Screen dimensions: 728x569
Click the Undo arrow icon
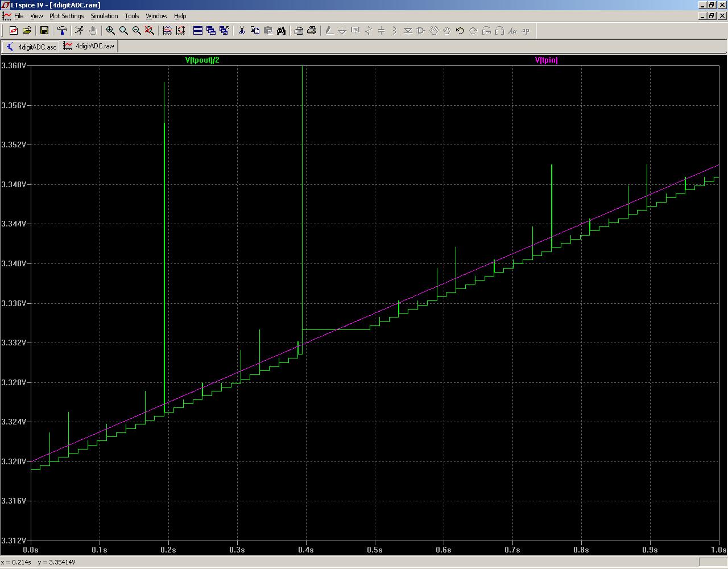coord(460,31)
